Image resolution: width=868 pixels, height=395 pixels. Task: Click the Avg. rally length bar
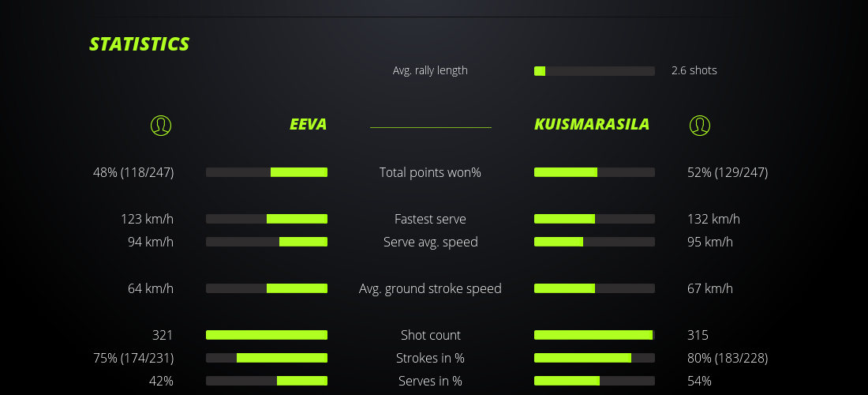pyautogui.click(x=594, y=71)
